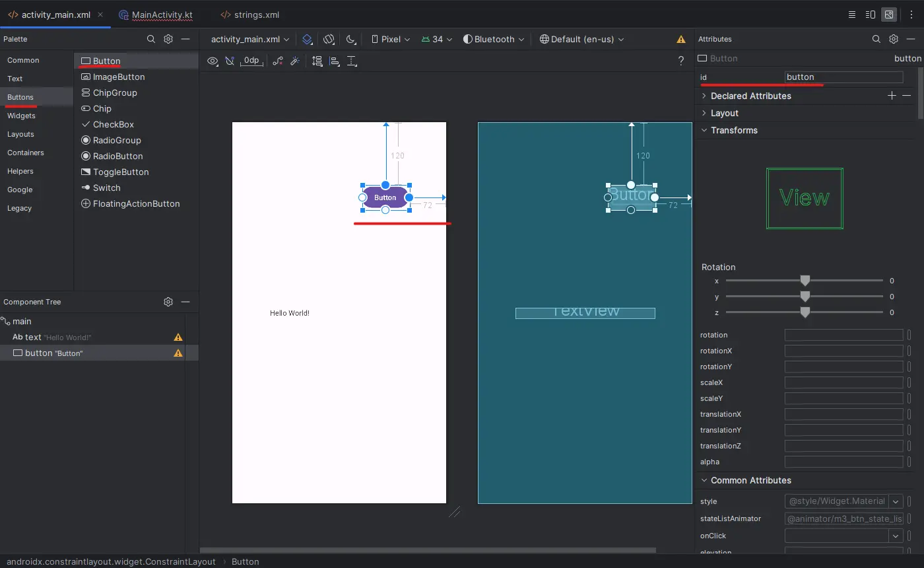Click the Guidelines icon in design toolbar
The image size is (924, 568).
point(352,61)
